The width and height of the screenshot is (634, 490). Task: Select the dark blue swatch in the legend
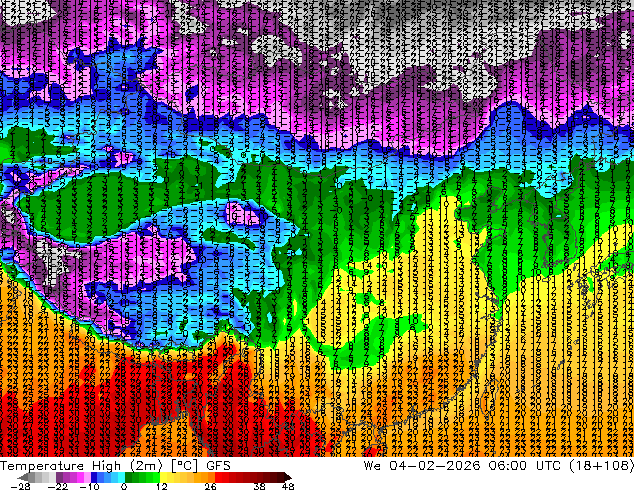point(94,477)
